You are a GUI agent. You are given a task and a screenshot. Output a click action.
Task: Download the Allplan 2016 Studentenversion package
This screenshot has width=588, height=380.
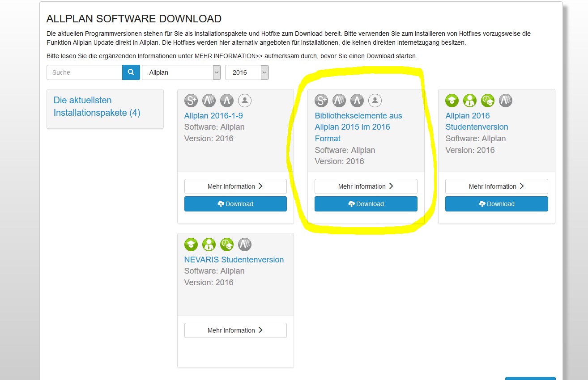(x=496, y=204)
